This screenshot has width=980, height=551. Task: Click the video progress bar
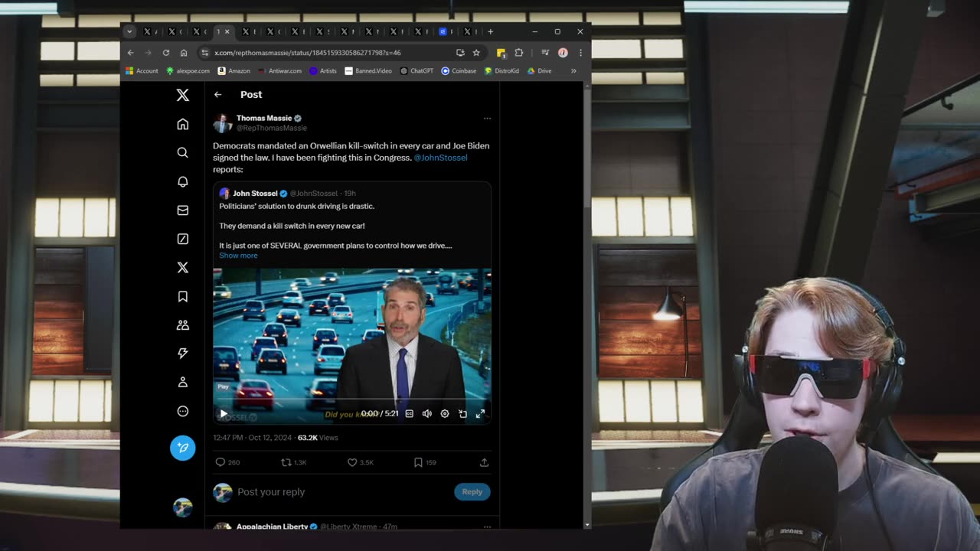[352, 399]
